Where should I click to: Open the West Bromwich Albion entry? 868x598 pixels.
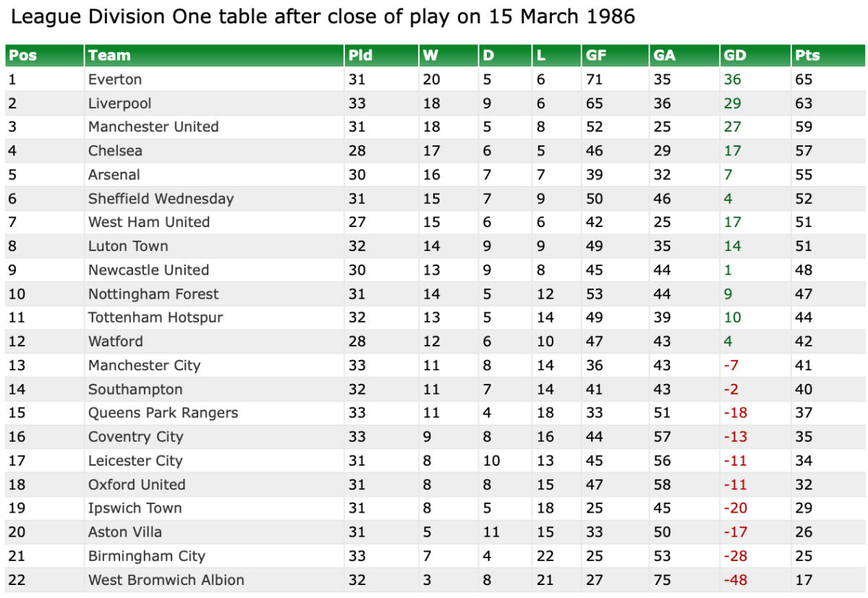[x=166, y=580]
